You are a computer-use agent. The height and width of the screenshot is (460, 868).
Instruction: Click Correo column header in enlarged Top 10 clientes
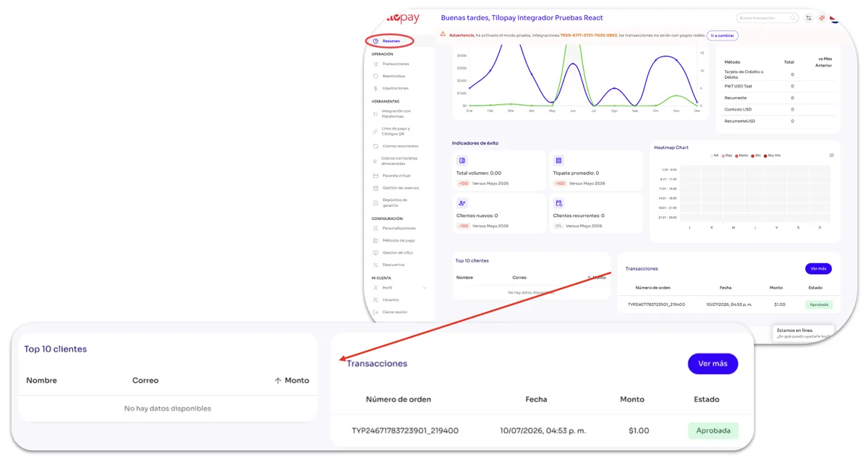click(145, 380)
